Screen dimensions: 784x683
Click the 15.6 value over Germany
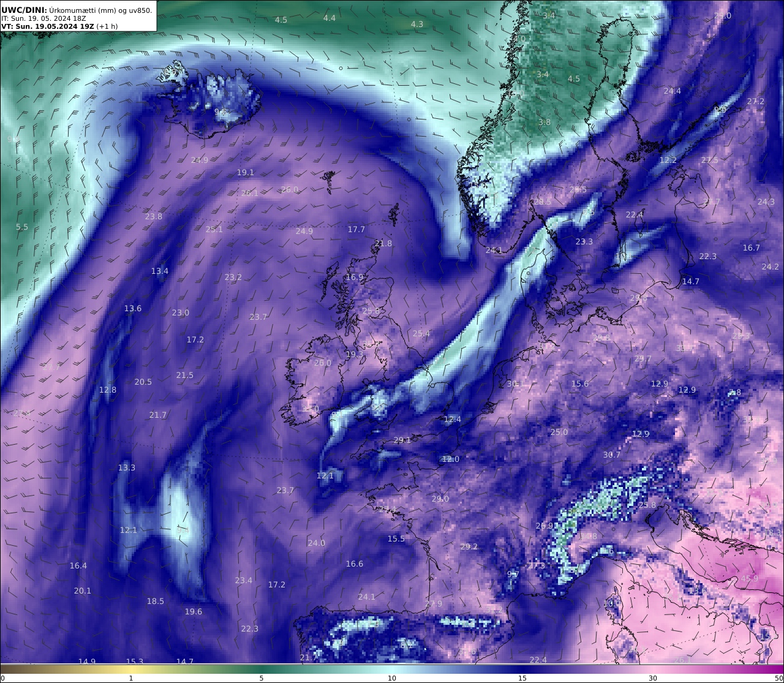click(x=580, y=384)
